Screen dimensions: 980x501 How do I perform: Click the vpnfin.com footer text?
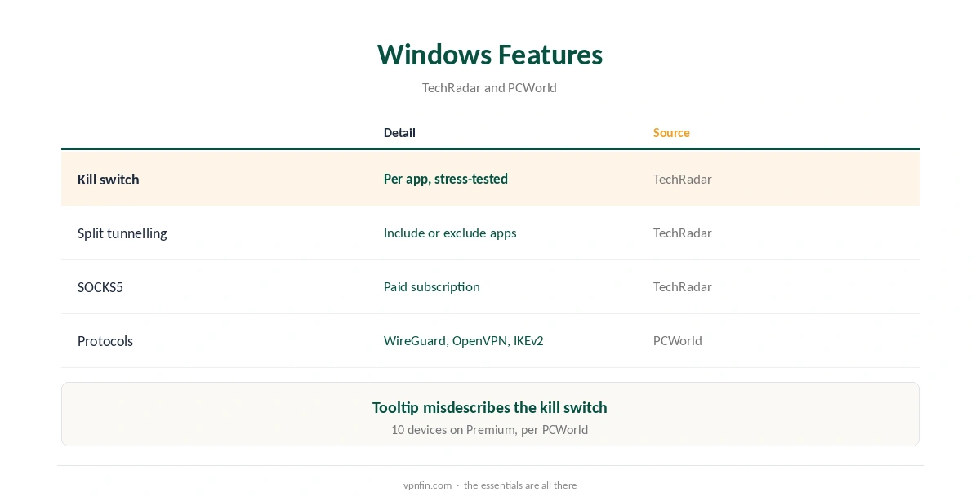[x=427, y=485]
